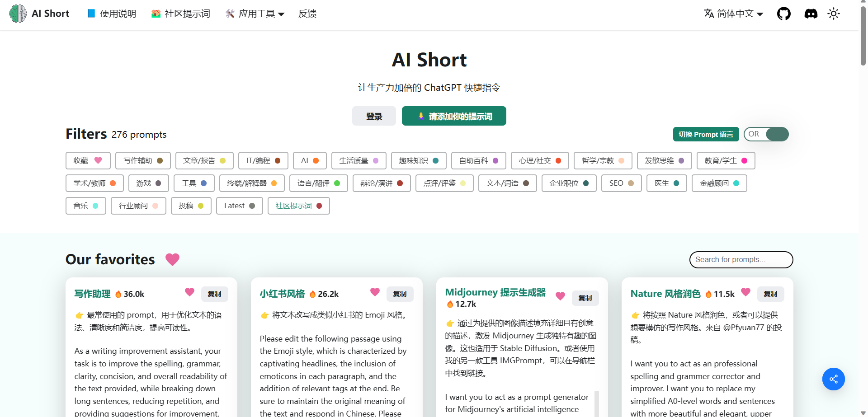Click the pink heart beside Our favorites
Screen dimensions: 868x417
[x=172, y=259]
